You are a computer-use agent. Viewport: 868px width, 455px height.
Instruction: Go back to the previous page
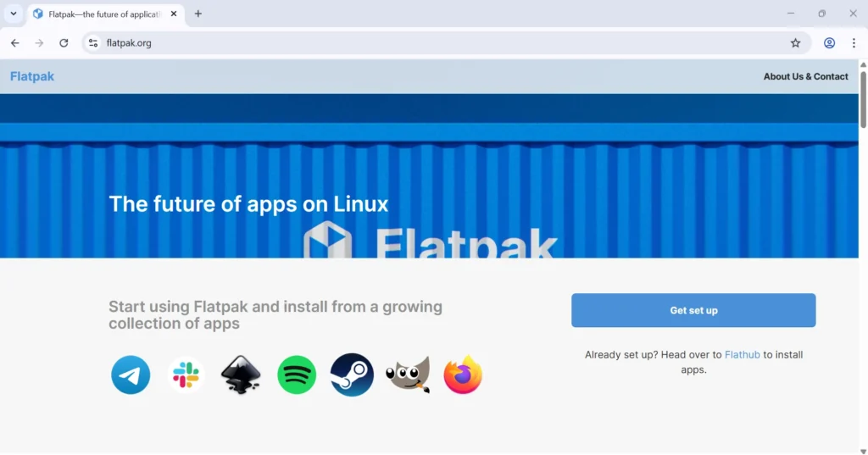(x=15, y=43)
